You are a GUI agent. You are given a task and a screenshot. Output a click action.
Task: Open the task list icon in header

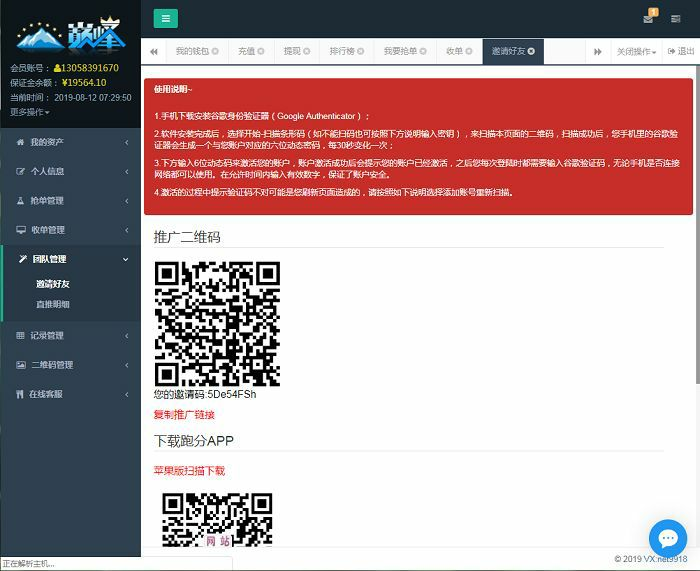(675, 19)
